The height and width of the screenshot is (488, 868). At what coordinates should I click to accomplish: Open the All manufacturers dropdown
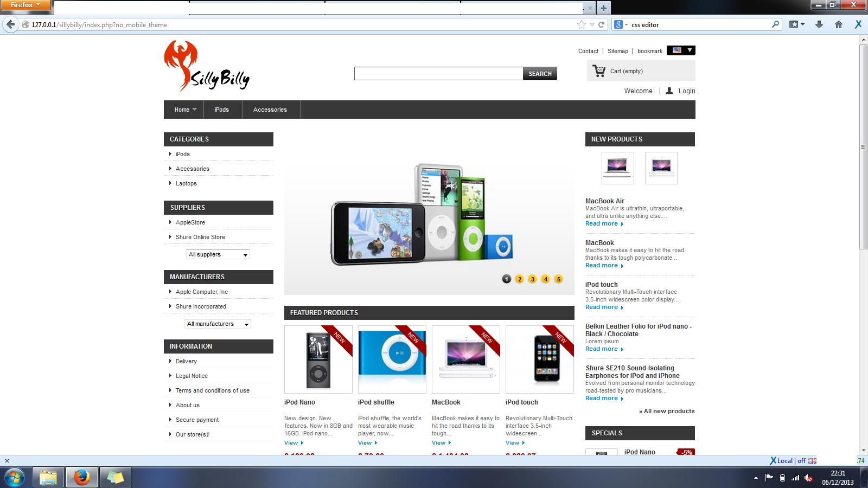pos(218,324)
